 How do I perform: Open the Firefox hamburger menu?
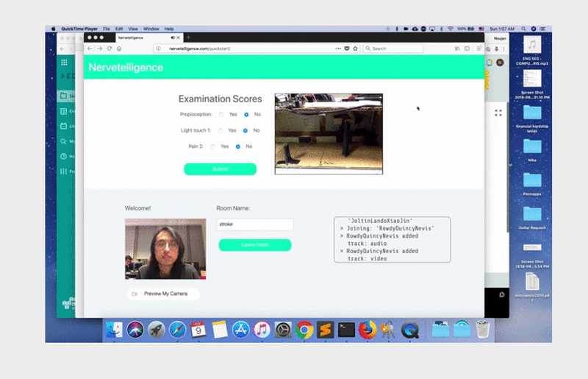click(479, 49)
